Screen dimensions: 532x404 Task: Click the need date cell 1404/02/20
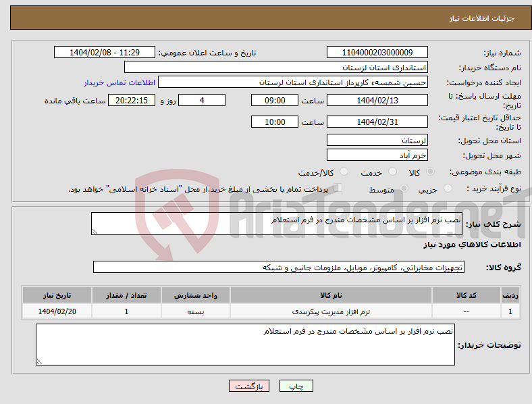(x=57, y=311)
